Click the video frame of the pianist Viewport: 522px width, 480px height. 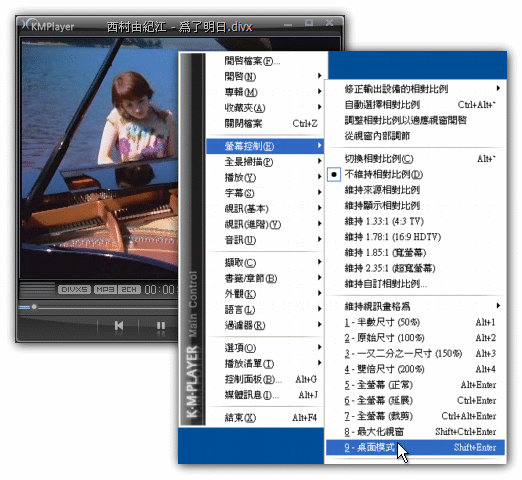[99, 157]
